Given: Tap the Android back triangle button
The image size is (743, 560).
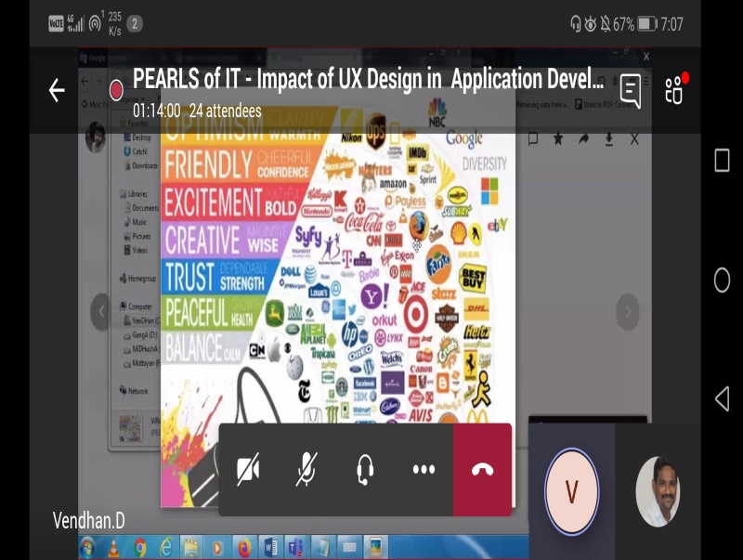Looking at the screenshot, I should coord(722,398).
